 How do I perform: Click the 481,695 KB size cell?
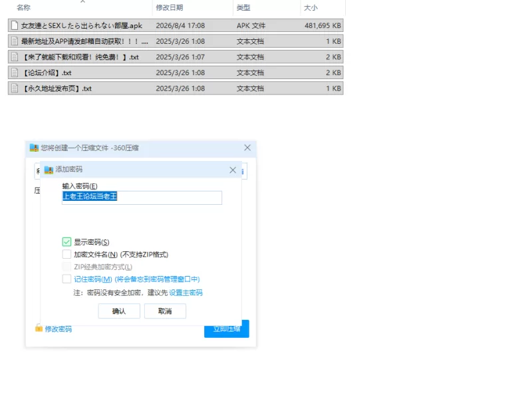(323, 25)
